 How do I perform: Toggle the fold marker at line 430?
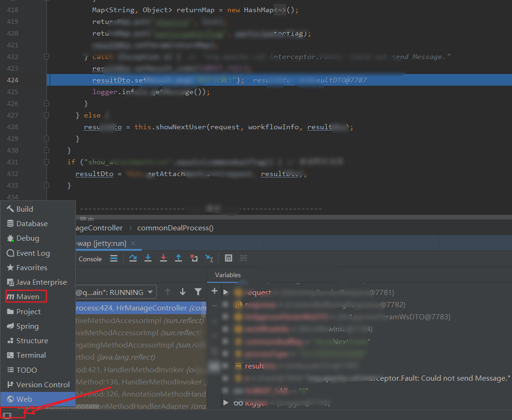(46, 150)
